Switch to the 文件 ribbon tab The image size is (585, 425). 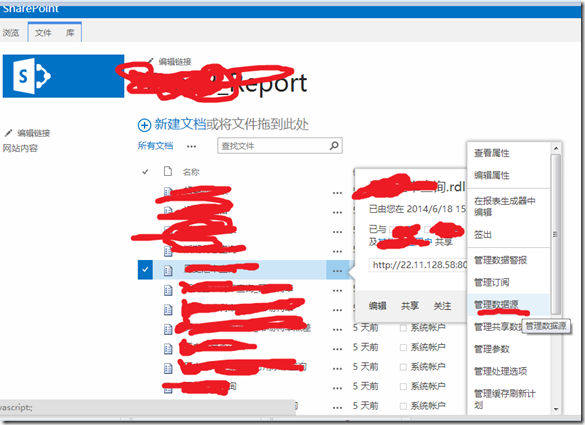click(x=43, y=33)
